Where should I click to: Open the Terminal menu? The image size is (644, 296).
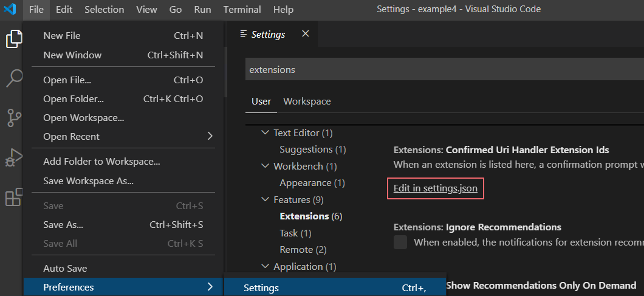pyautogui.click(x=242, y=10)
